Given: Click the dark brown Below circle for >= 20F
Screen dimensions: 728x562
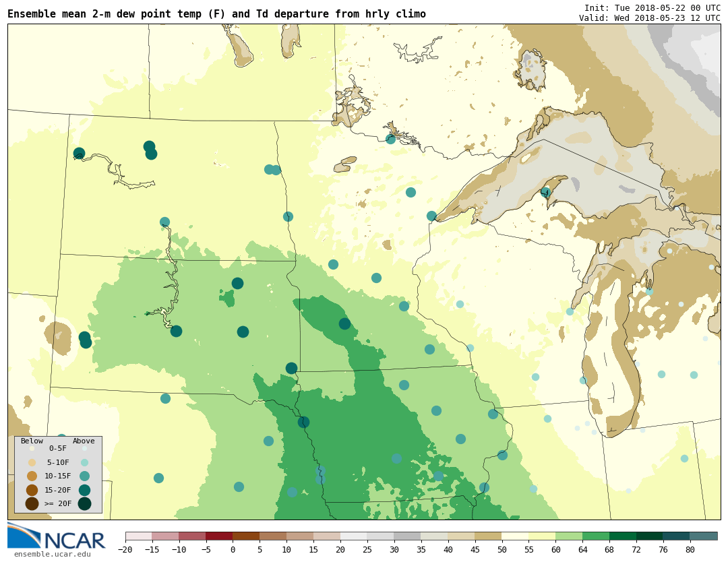Looking at the screenshot, I should 32,504.
